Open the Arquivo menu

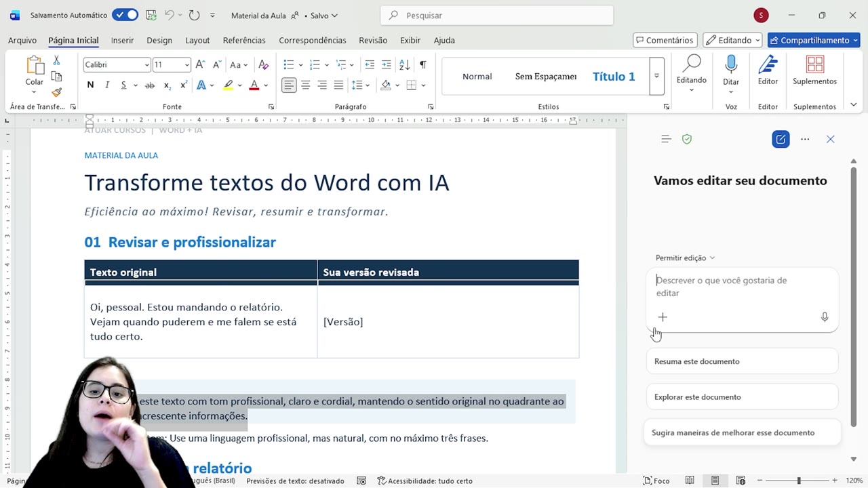(22, 40)
